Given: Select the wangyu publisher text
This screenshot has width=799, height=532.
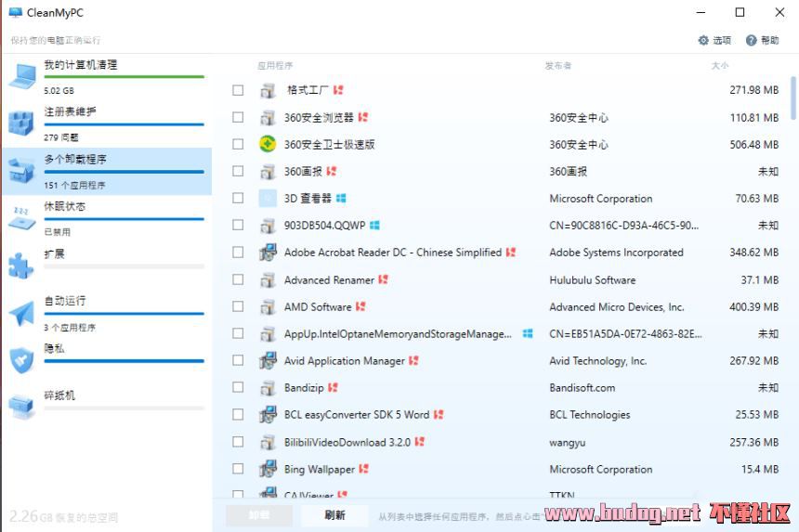Looking at the screenshot, I should [x=567, y=442].
